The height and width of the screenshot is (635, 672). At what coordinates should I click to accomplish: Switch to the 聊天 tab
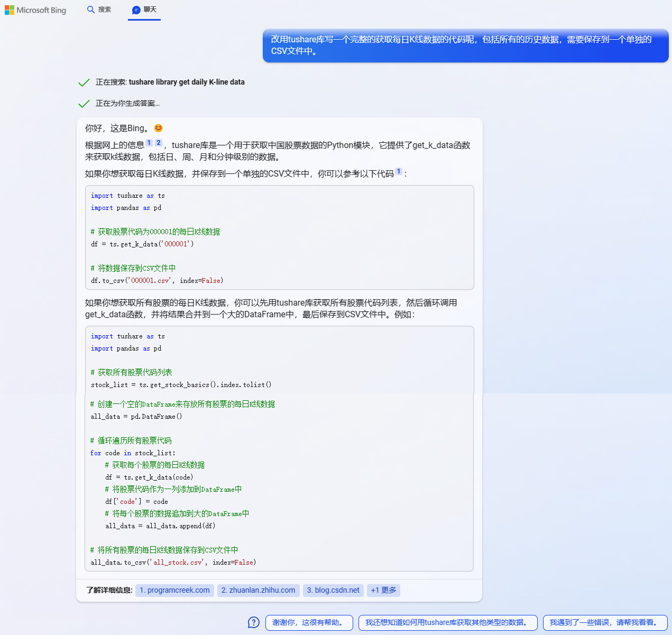pyautogui.click(x=144, y=9)
